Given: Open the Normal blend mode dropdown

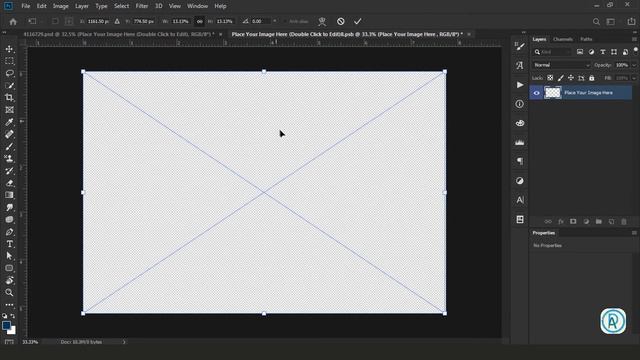Looking at the screenshot, I should pyautogui.click(x=561, y=65).
